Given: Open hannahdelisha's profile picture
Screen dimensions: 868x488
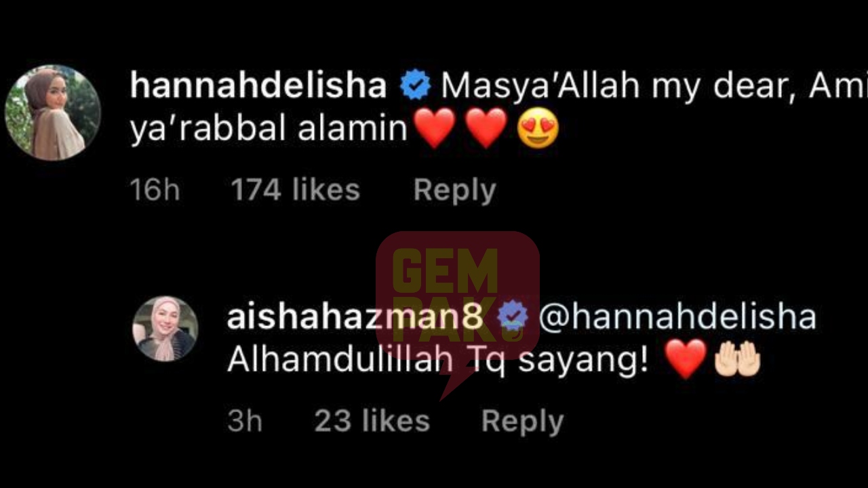Looking at the screenshot, I should [53, 113].
